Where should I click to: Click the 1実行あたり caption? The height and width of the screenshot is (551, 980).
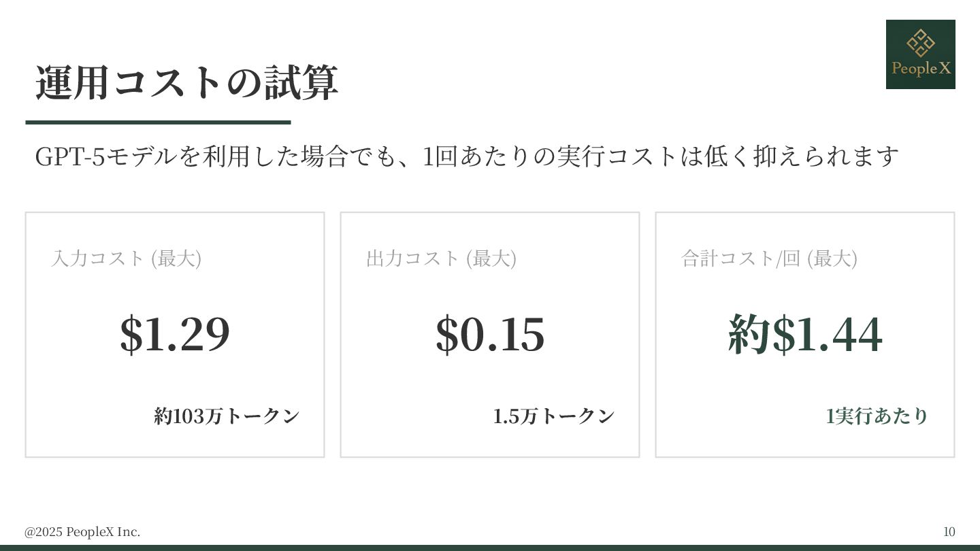(x=877, y=416)
